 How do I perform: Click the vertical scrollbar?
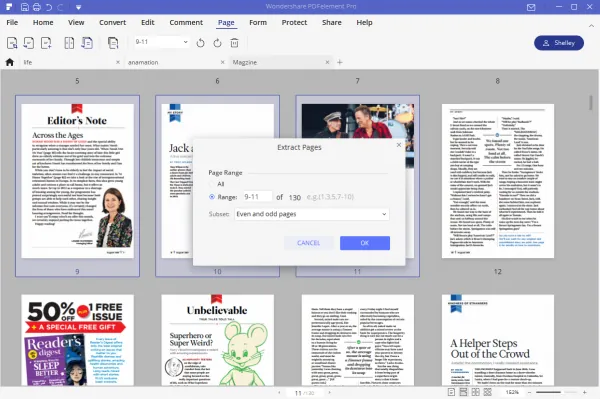point(591,103)
